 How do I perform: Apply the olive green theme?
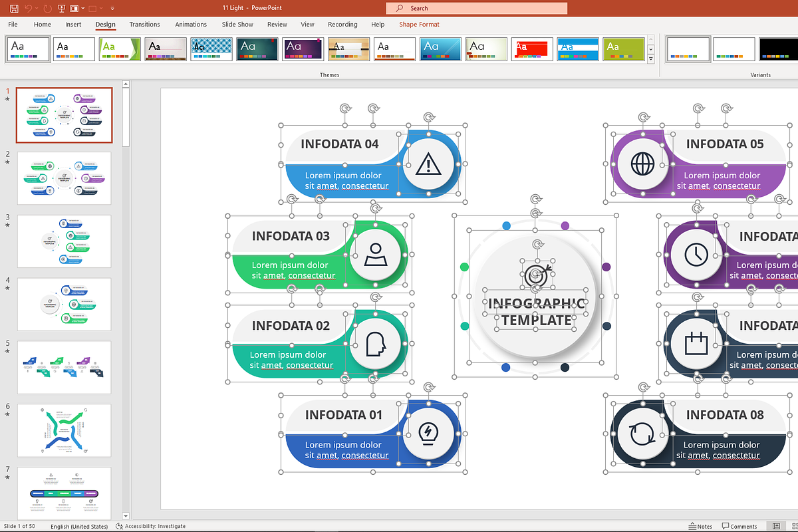pos(624,49)
